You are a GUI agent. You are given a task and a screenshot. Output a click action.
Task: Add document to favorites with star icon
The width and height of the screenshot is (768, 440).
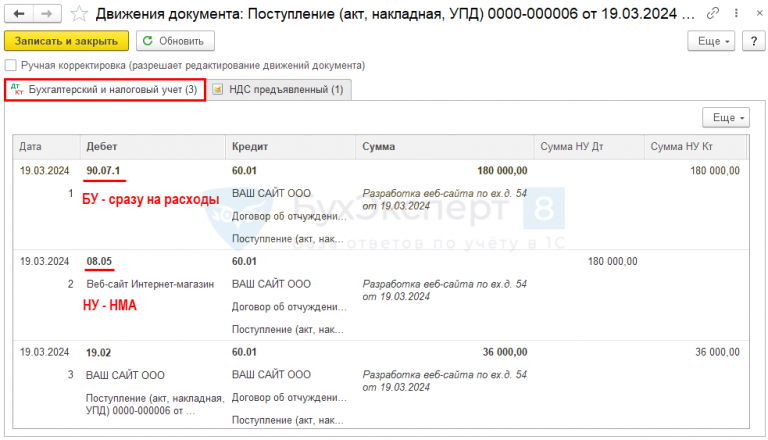(78, 14)
